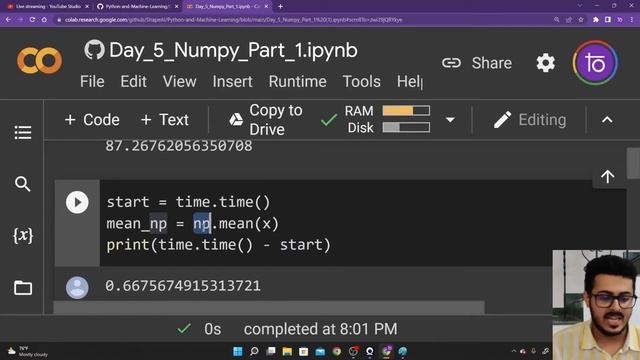Add a new Code cell
The width and height of the screenshot is (640, 360).
click(92, 120)
